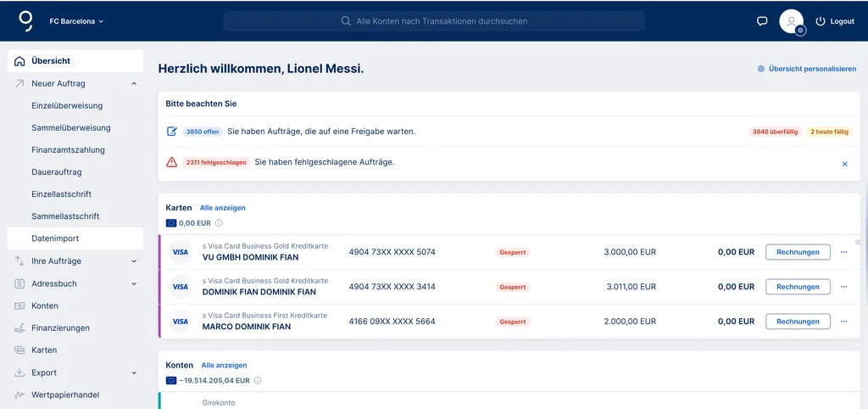Open Datenimport menu entry
This screenshot has height=409, width=868.
coord(75,238)
